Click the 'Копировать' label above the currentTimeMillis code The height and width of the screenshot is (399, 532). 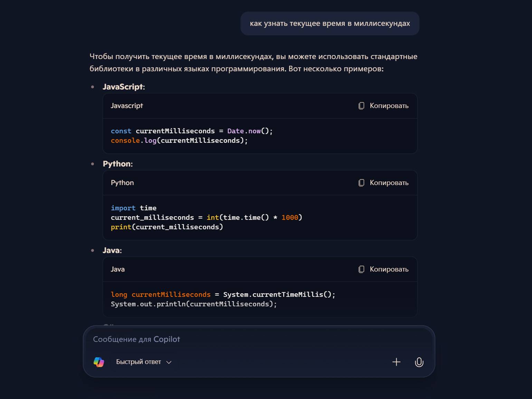tap(389, 269)
